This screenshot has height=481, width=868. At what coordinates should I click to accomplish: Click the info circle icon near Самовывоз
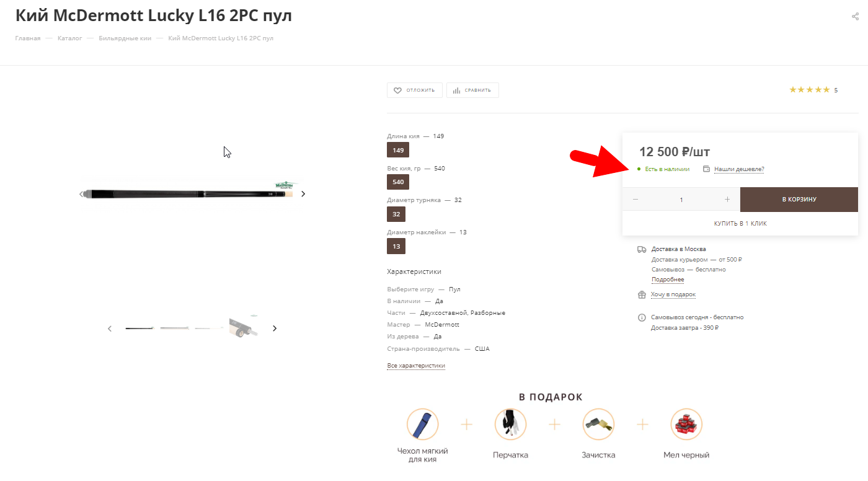[x=642, y=317]
